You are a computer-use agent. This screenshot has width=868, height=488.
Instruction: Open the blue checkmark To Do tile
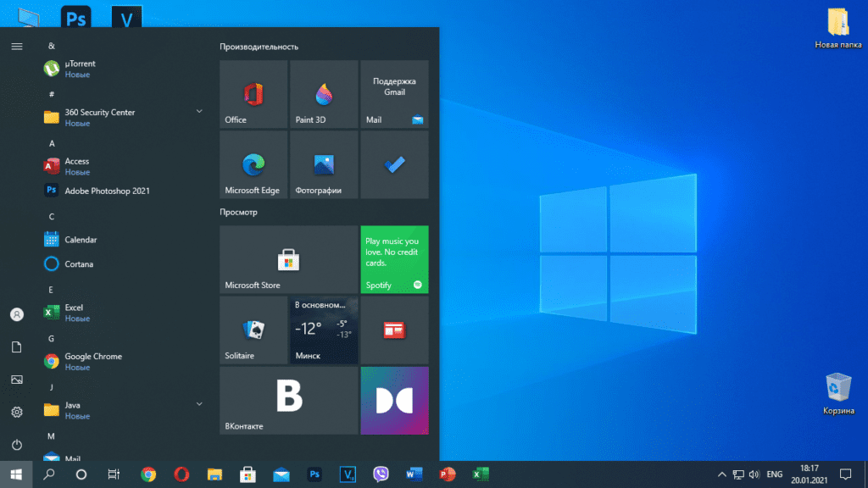click(394, 164)
